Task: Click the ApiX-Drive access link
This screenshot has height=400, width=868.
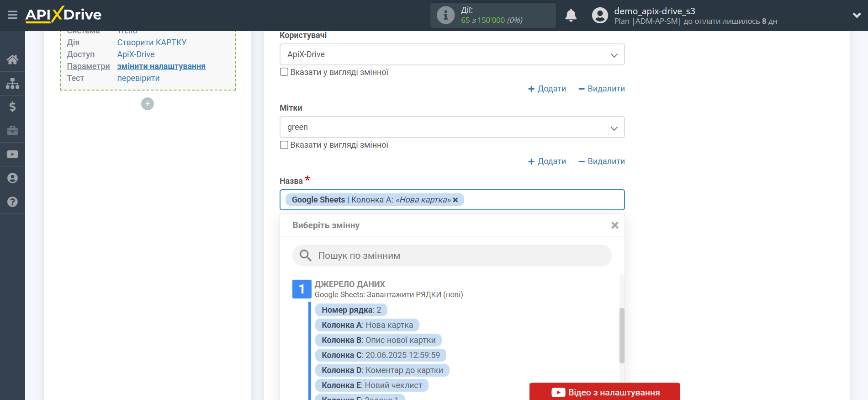Action: tap(136, 54)
